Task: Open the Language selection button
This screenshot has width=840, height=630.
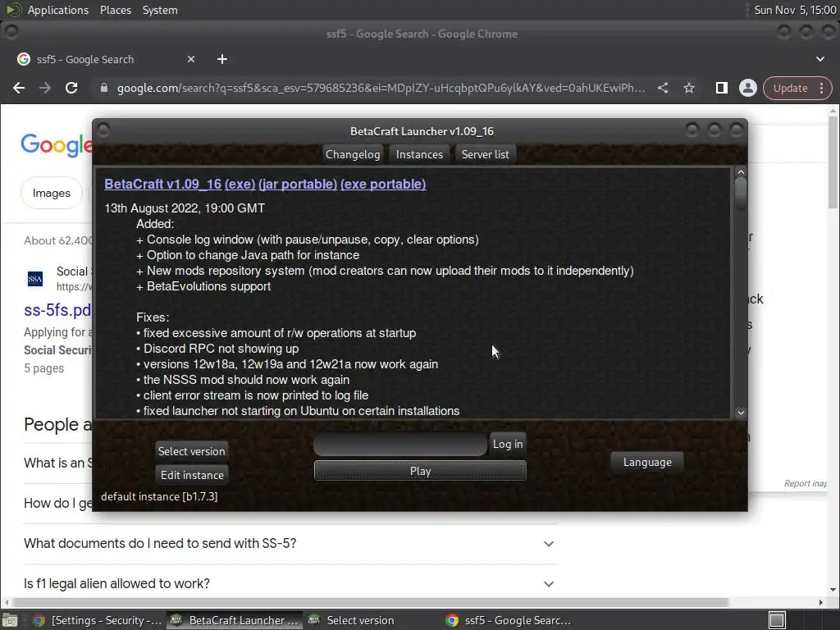Action: pos(647,462)
